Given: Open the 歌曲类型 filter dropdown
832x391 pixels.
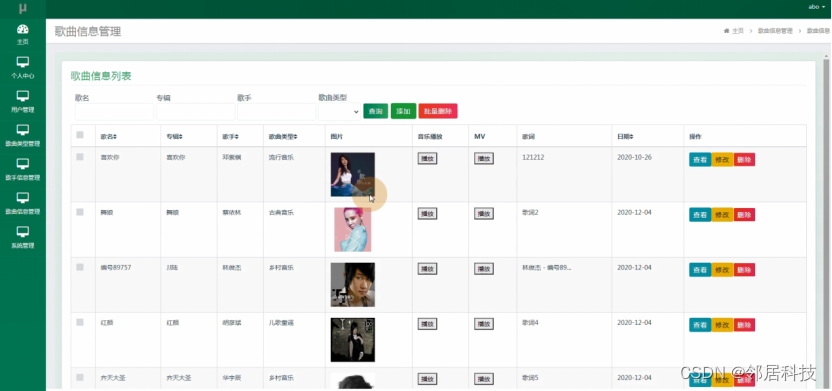Looking at the screenshot, I should 340,112.
